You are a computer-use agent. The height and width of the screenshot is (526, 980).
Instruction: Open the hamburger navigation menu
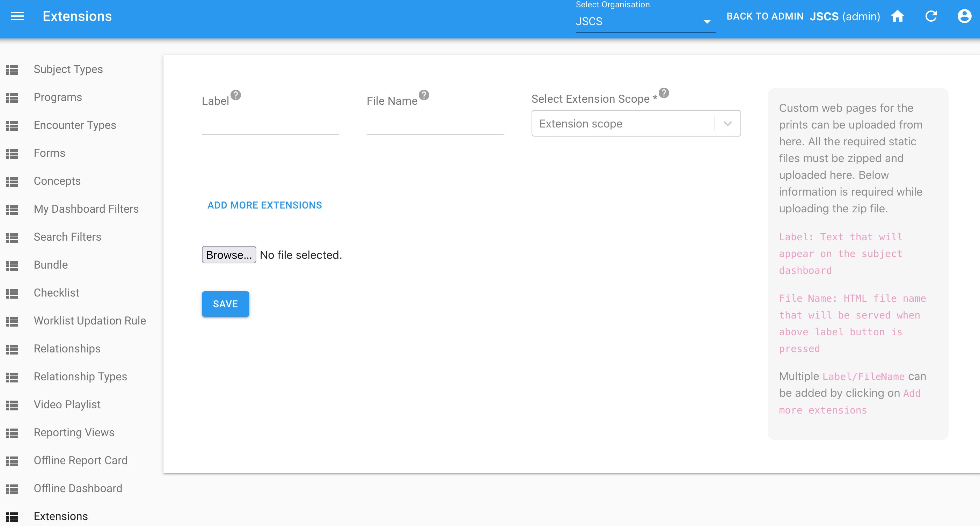pyautogui.click(x=17, y=16)
